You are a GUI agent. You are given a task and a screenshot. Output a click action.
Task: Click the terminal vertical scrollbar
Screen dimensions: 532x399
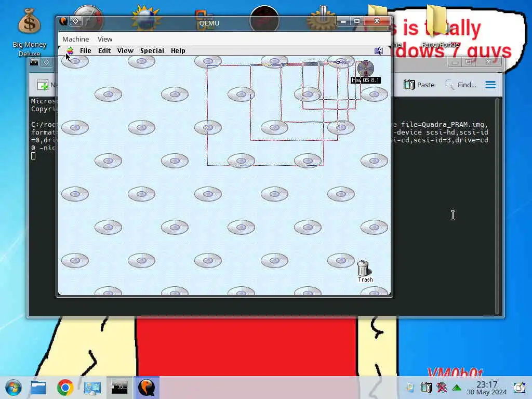(497, 206)
